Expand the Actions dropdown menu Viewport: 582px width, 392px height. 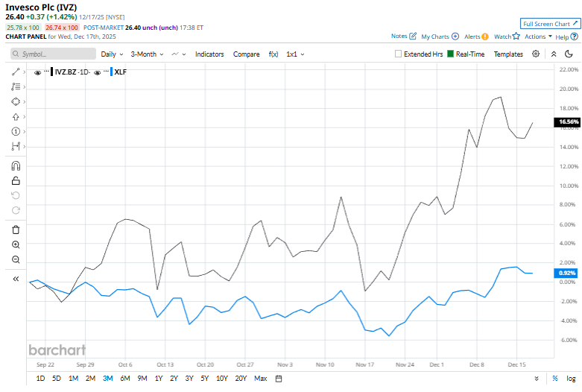[x=538, y=37]
